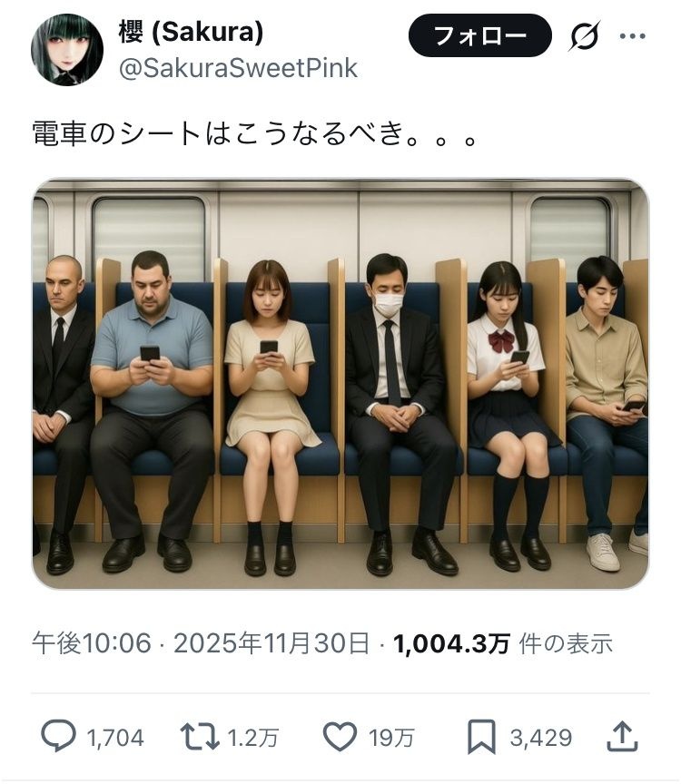Bookmark this post
Screen dimensions: 681x784
(x=481, y=737)
